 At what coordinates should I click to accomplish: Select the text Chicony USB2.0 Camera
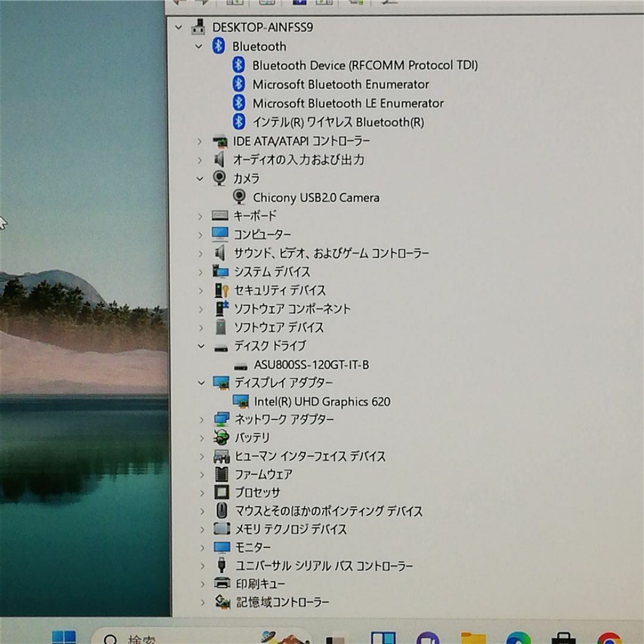[x=316, y=197]
